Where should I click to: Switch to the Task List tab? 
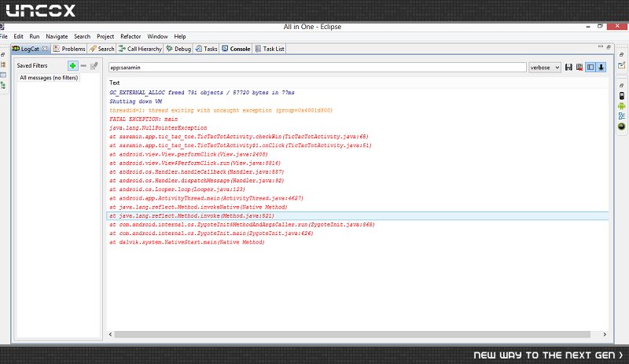270,49
